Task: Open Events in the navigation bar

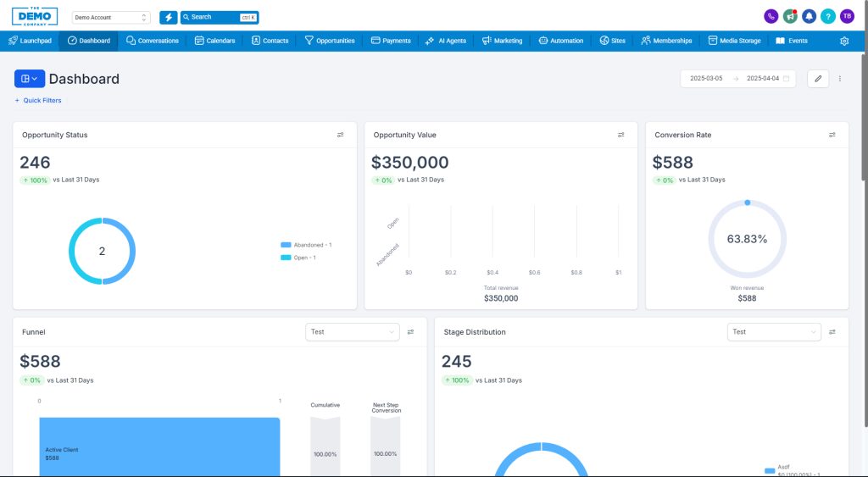Action: [792, 41]
